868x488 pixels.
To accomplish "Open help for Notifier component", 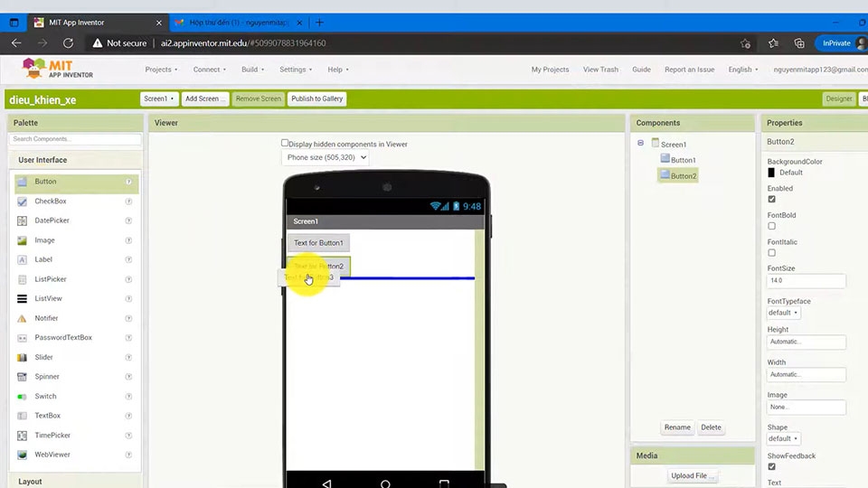I will click(128, 318).
